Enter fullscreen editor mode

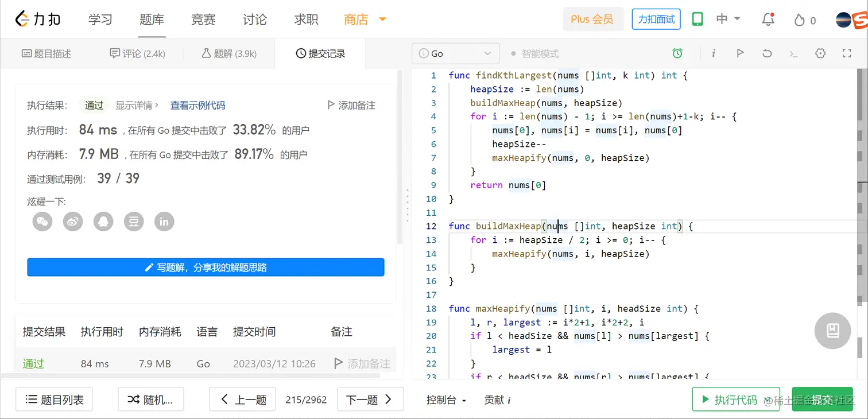(847, 53)
